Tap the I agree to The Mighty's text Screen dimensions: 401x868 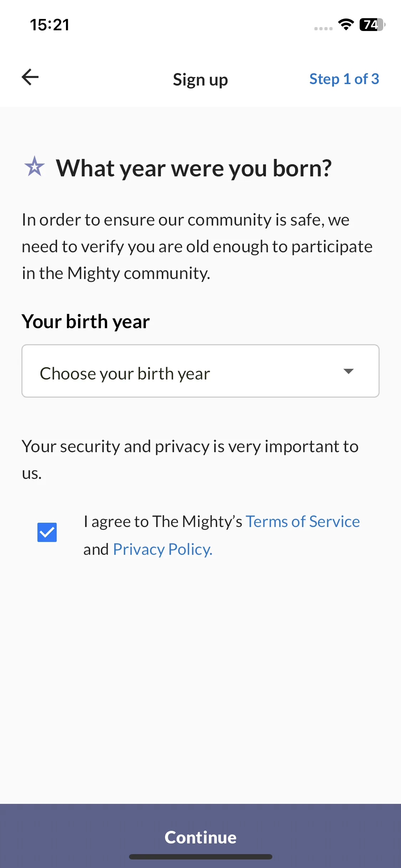[x=163, y=521]
